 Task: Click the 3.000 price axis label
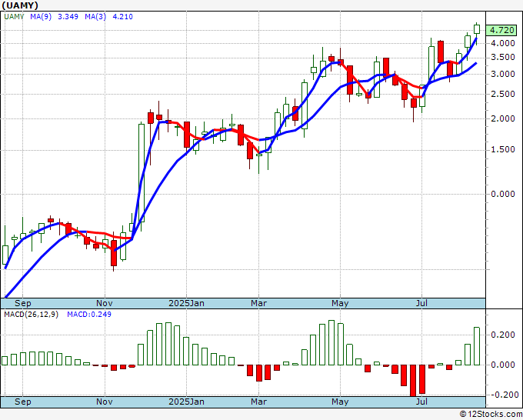click(x=503, y=74)
